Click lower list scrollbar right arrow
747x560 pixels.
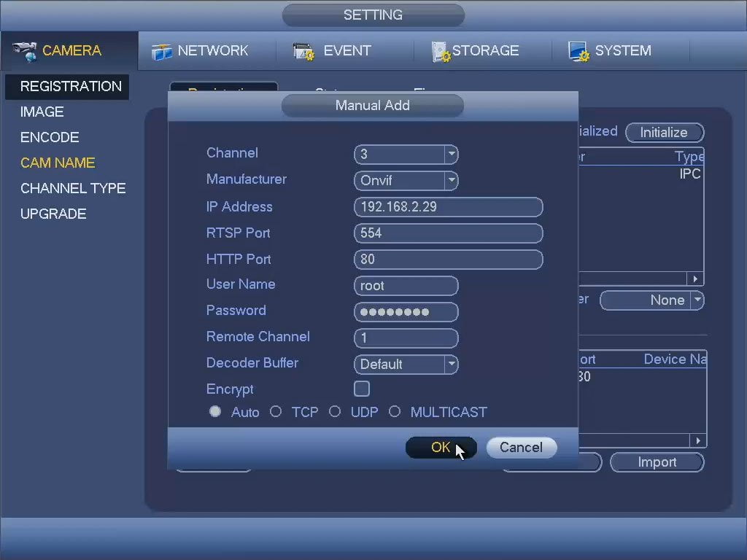tap(698, 441)
